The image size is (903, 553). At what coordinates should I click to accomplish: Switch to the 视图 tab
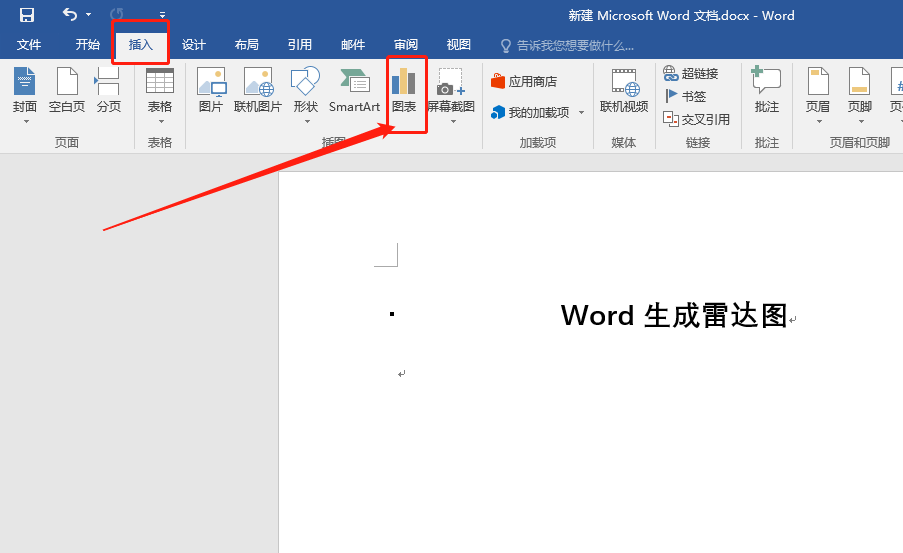click(x=458, y=45)
